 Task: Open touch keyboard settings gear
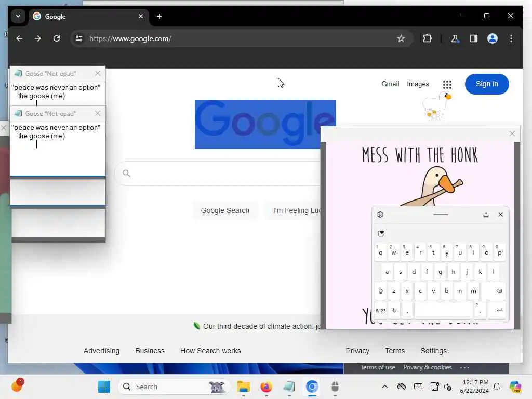click(380, 215)
